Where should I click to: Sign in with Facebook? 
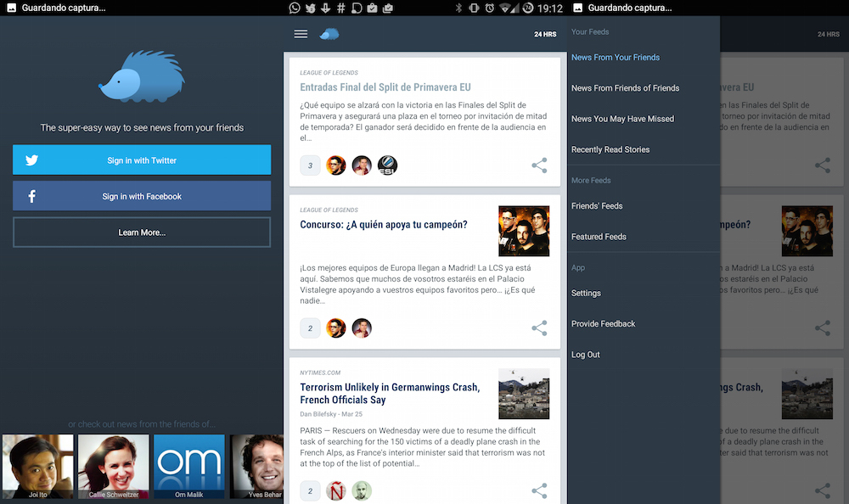click(142, 196)
